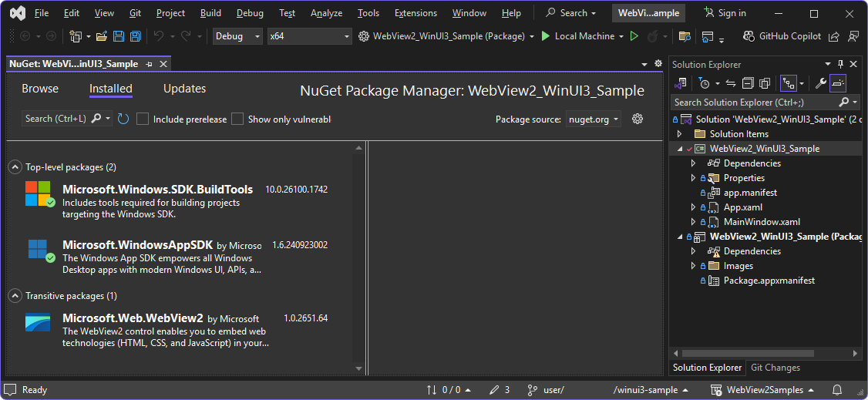The image size is (868, 400).
Task: Click Start Without Debugging outline arrow
Action: pos(634,36)
